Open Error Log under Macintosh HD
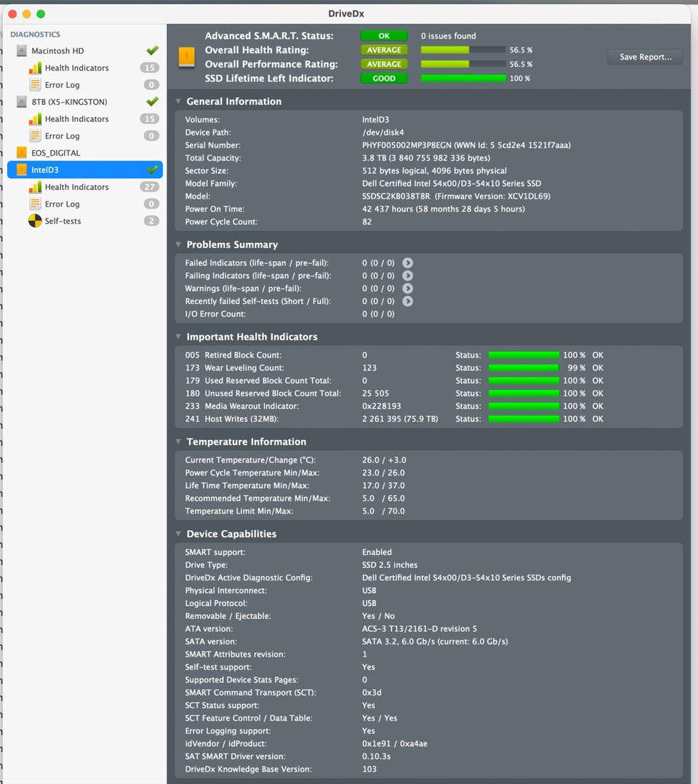The image size is (698, 784). (x=62, y=84)
